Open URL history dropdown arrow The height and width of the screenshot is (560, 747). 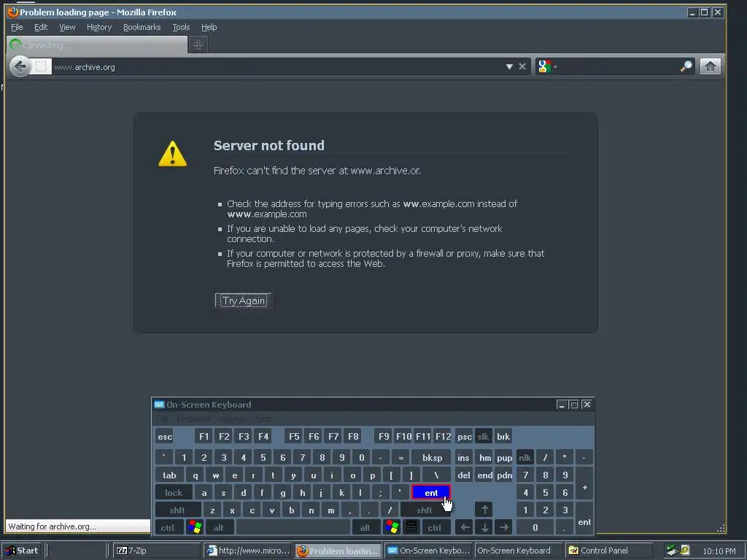509,66
